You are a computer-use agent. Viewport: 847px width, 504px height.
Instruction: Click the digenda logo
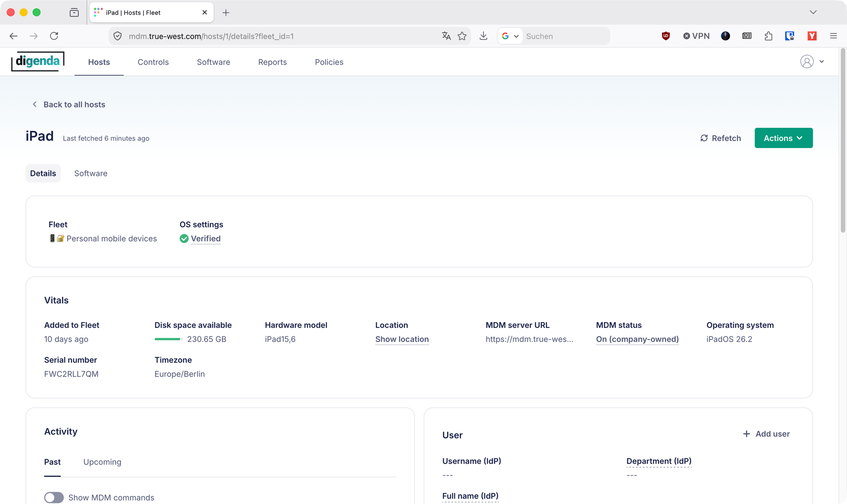(x=38, y=62)
